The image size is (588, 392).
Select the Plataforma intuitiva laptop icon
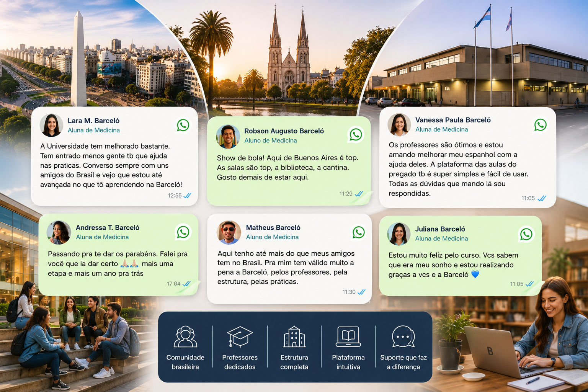(348, 336)
